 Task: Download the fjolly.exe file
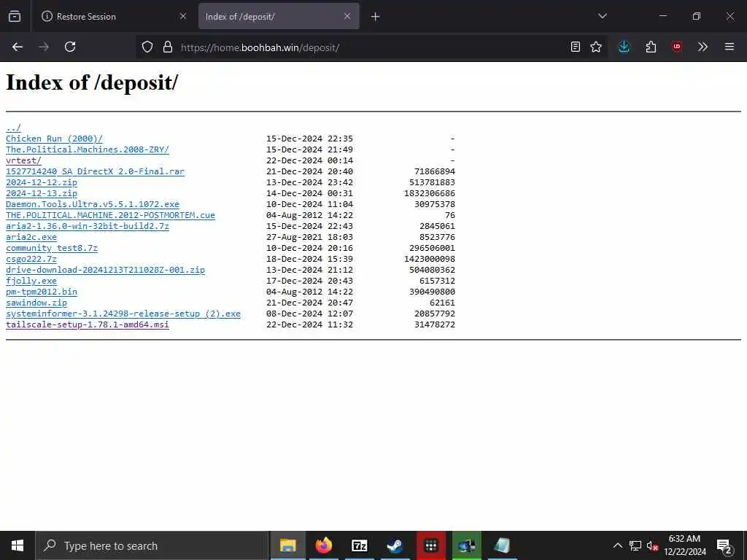[x=31, y=281]
